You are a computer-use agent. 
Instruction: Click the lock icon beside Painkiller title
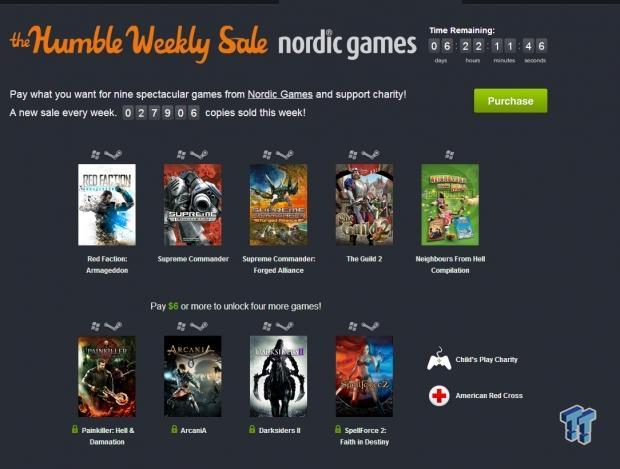[x=75, y=429]
